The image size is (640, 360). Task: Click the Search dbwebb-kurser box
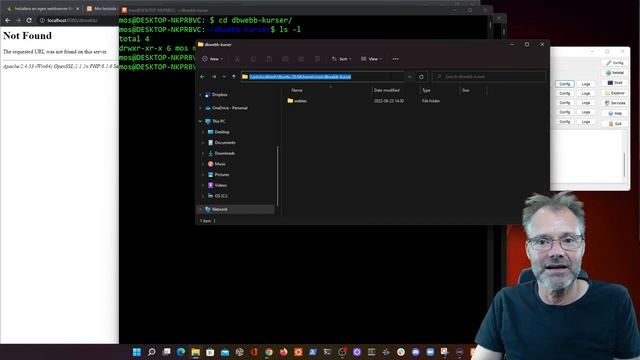coord(489,76)
